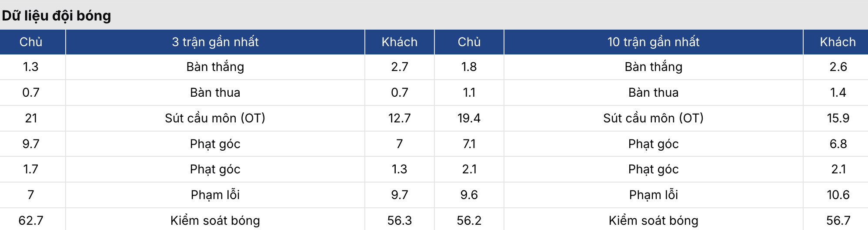Click the 6.8 corner kicks value
The width and height of the screenshot is (868, 230).
click(x=838, y=144)
